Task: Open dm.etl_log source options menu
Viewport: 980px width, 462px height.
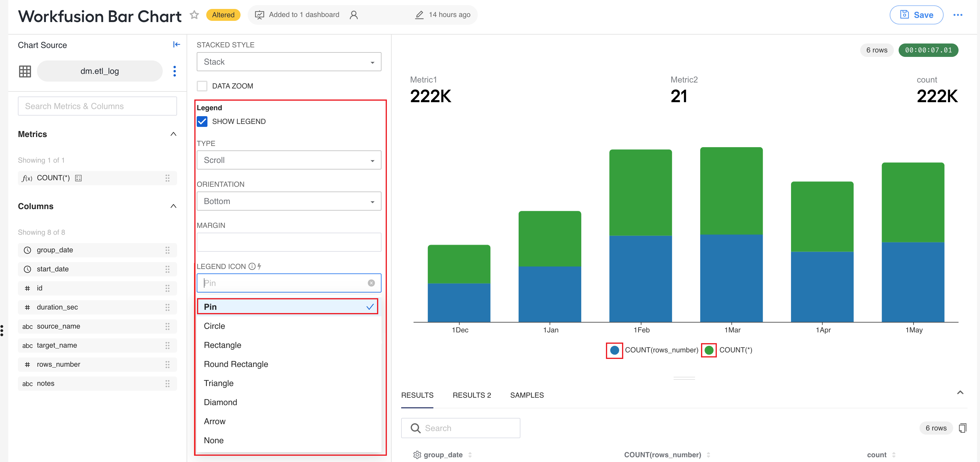Action: tap(175, 71)
